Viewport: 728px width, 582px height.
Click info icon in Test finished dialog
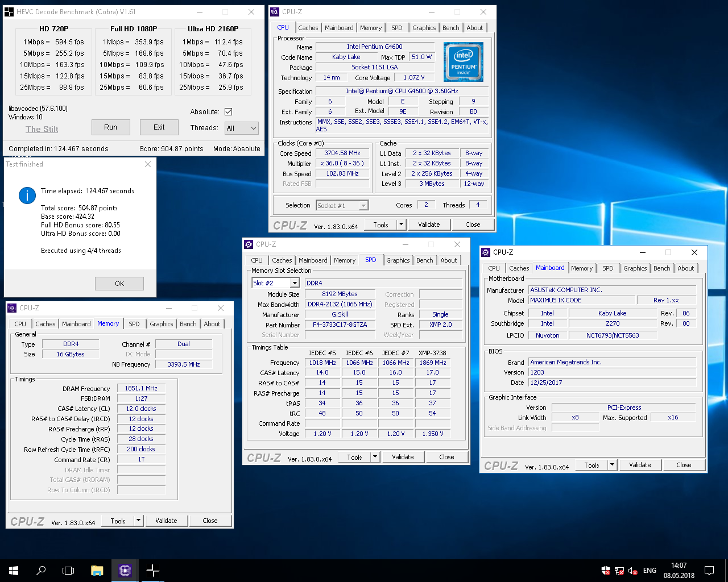[x=27, y=196]
